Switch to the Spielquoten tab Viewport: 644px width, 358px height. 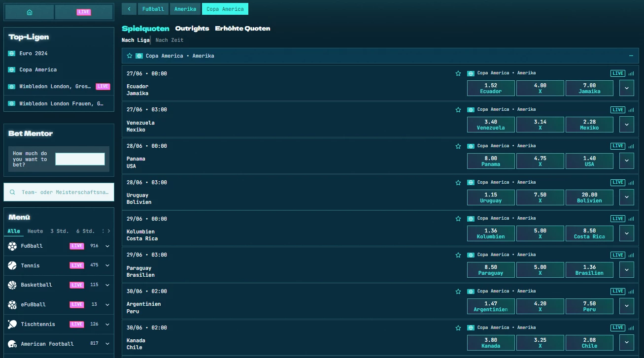(145, 29)
